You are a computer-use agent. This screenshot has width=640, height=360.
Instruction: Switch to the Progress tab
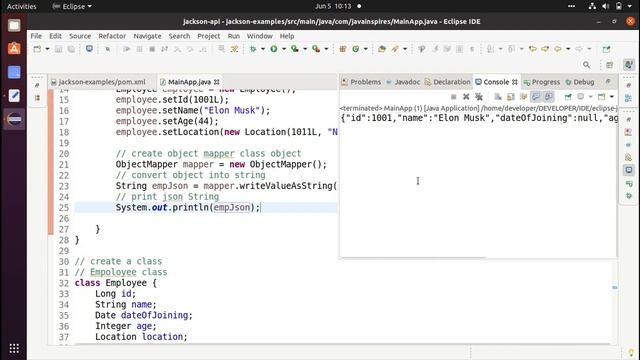tap(542, 82)
